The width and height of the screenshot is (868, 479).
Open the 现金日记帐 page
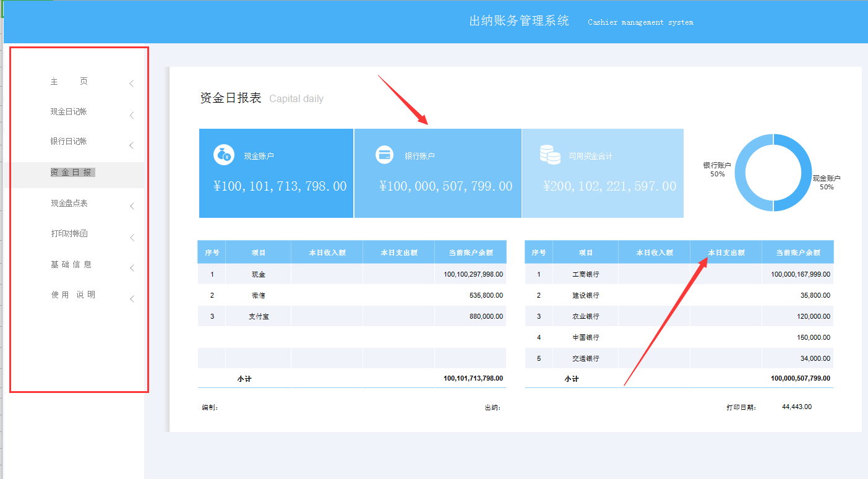(68, 111)
